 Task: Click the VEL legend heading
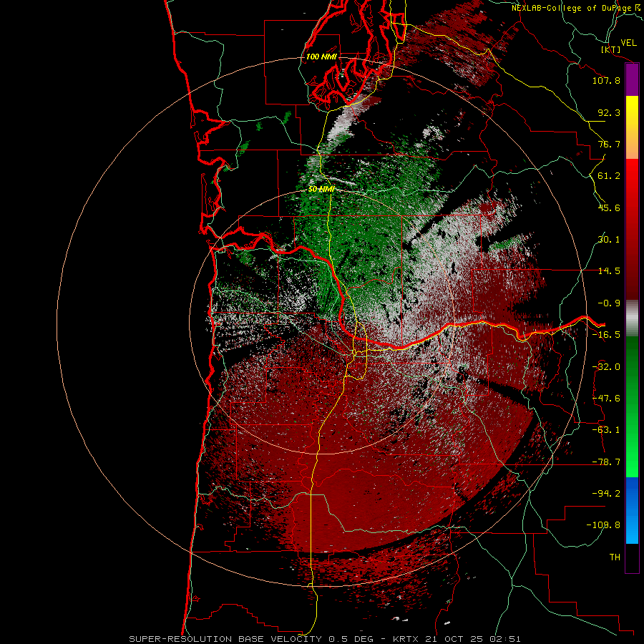(629, 43)
